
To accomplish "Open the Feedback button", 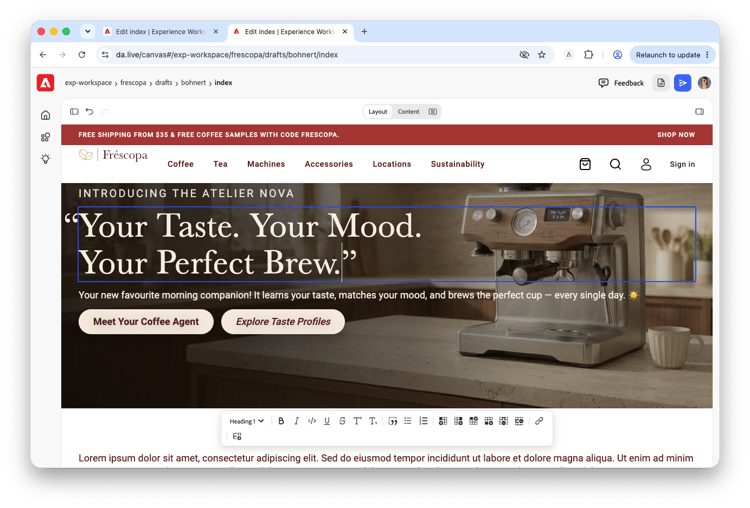I will [x=621, y=83].
